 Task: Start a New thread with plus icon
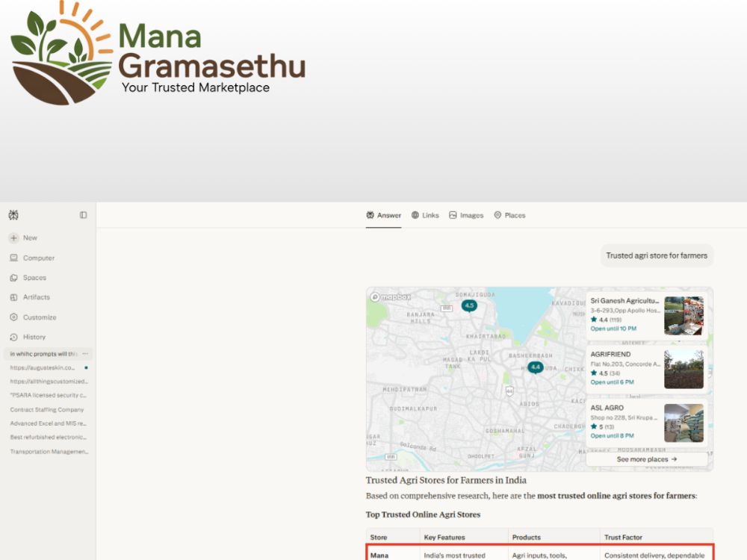tap(23, 237)
